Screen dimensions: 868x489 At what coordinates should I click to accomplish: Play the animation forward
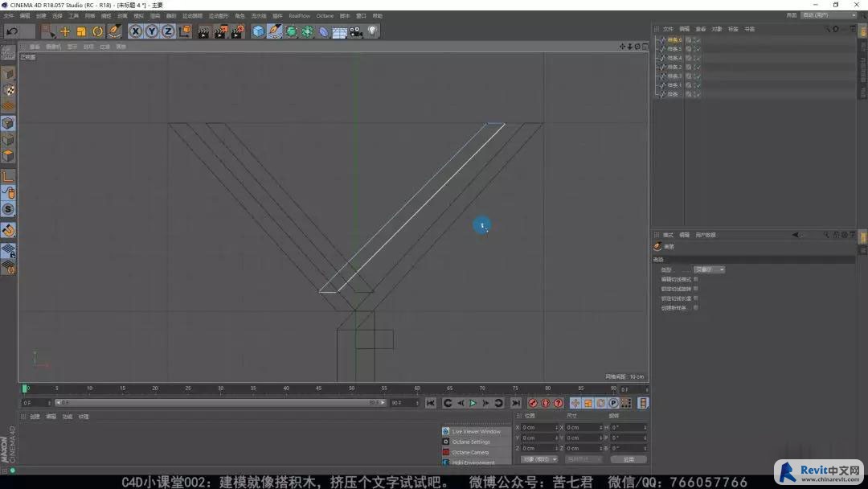(x=473, y=403)
